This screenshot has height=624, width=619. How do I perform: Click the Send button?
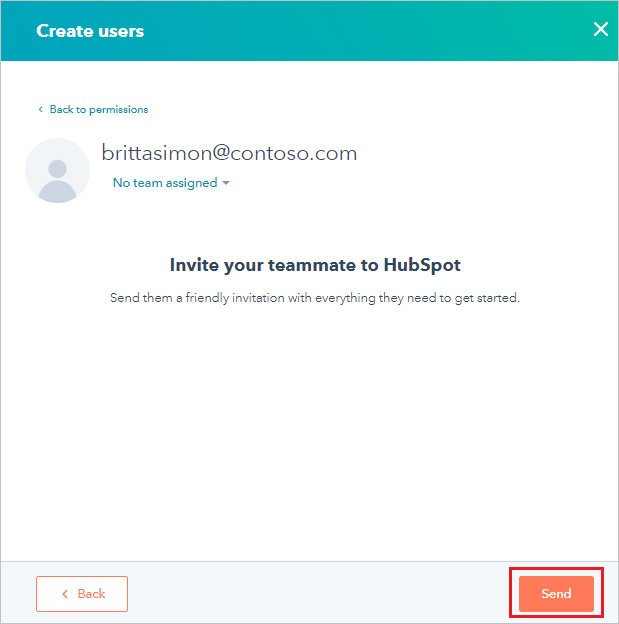(556, 593)
